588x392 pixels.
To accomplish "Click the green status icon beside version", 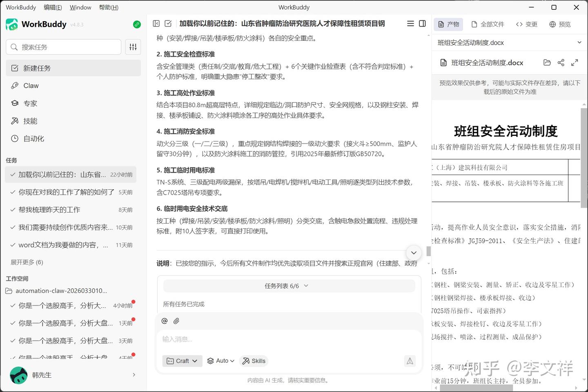I will click(137, 24).
